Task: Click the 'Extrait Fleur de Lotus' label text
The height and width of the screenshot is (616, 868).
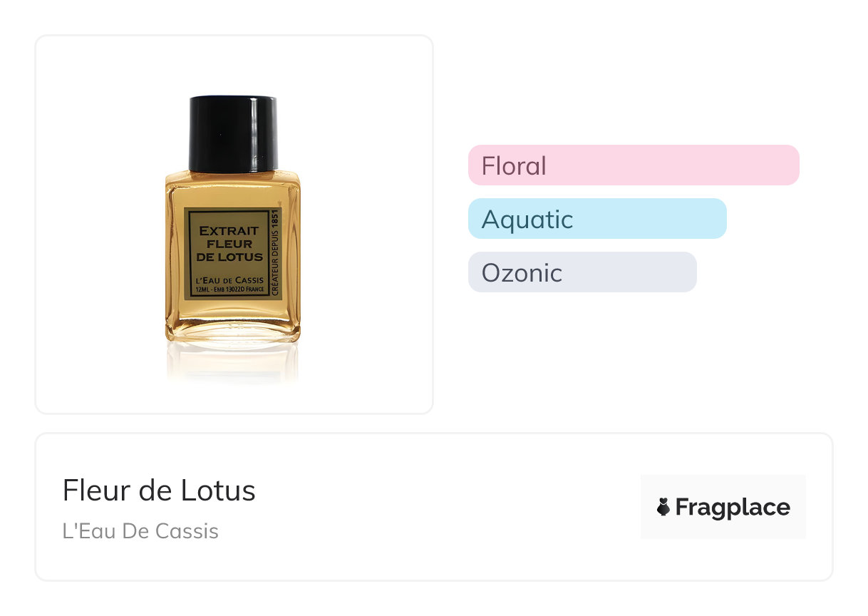Action: coord(230,244)
